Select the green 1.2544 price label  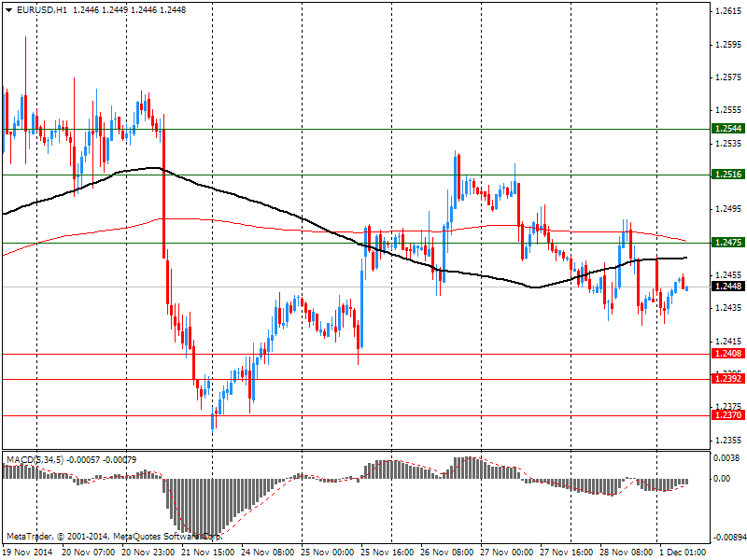(x=728, y=129)
